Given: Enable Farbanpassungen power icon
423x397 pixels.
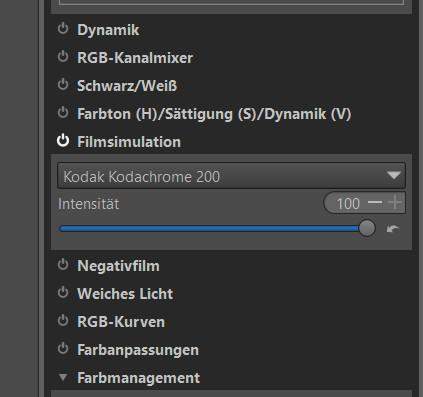Looking at the screenshot, I should (x=63, y=349).
